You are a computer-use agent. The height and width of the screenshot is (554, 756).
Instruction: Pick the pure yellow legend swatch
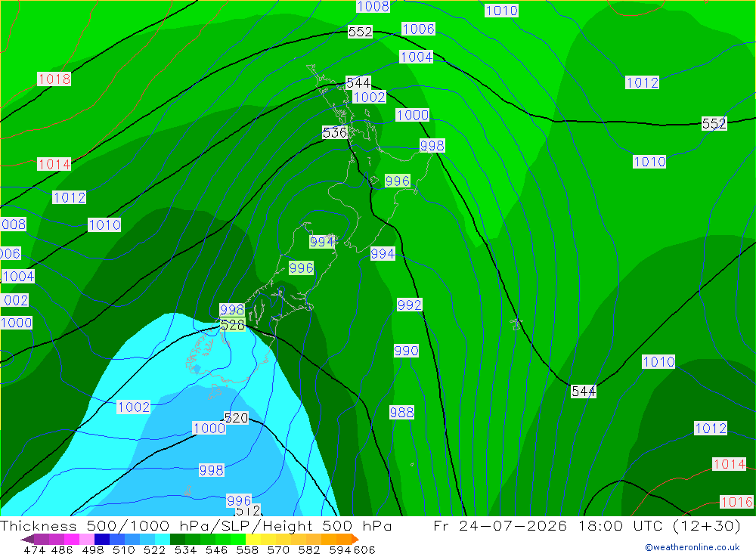[253, 539]
